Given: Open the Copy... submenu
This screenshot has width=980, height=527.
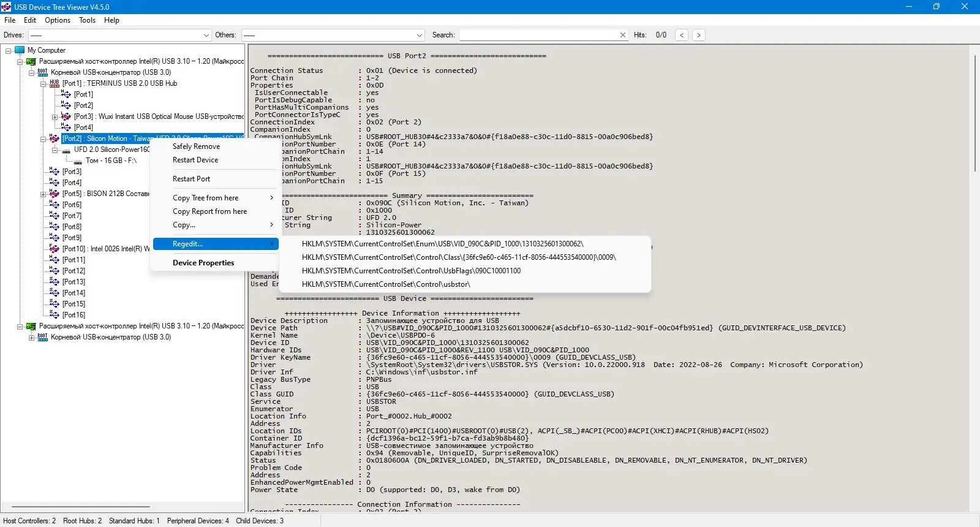Looking at the screenshot, I should point(214,225).
